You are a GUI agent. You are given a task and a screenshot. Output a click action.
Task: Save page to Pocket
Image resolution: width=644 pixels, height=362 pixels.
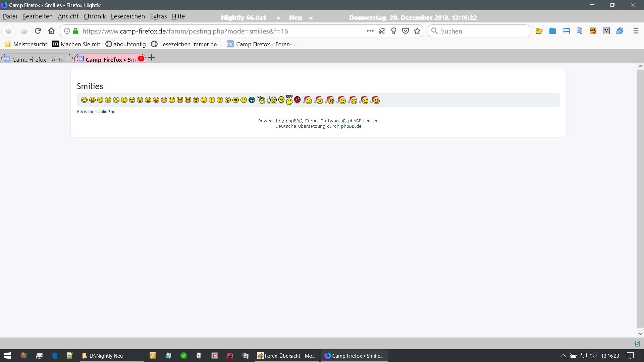(406, 31)
